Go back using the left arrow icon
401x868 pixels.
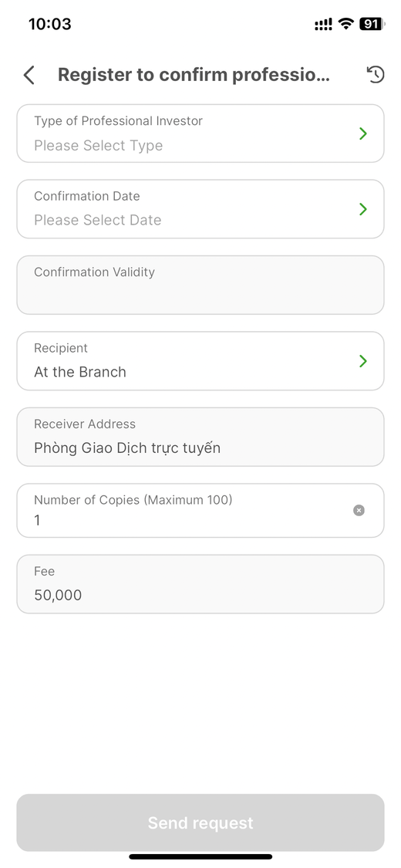[29, 75]
